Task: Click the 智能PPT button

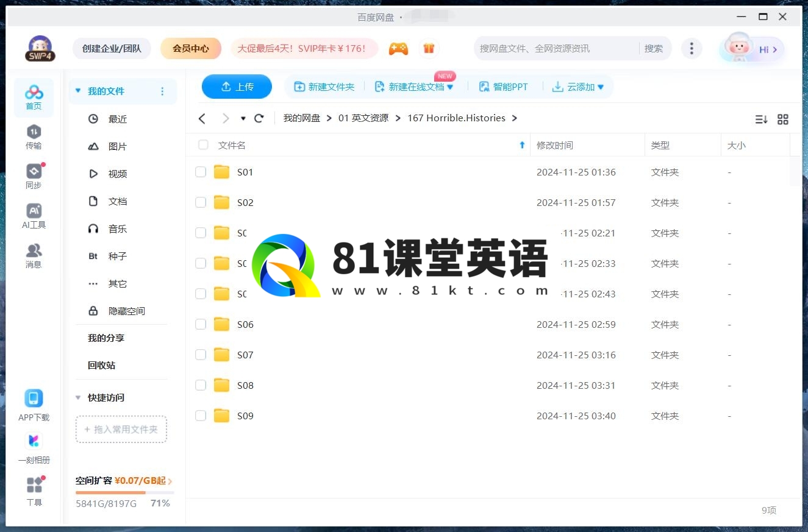Action: tap(504, 87)
